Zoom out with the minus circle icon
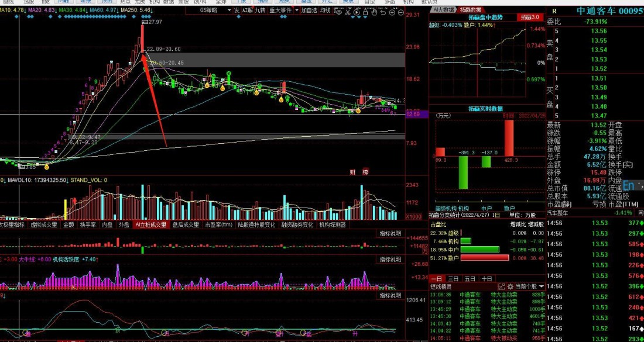 (401, 12)
